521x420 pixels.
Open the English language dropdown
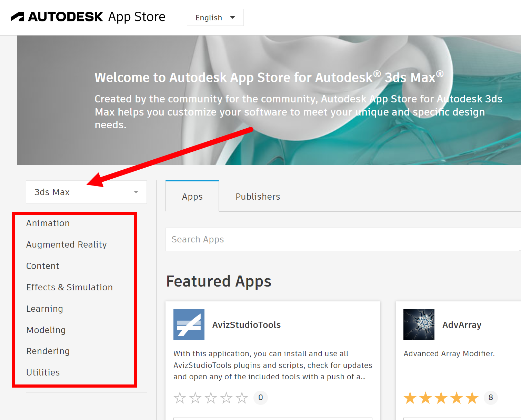click(215, 18)
